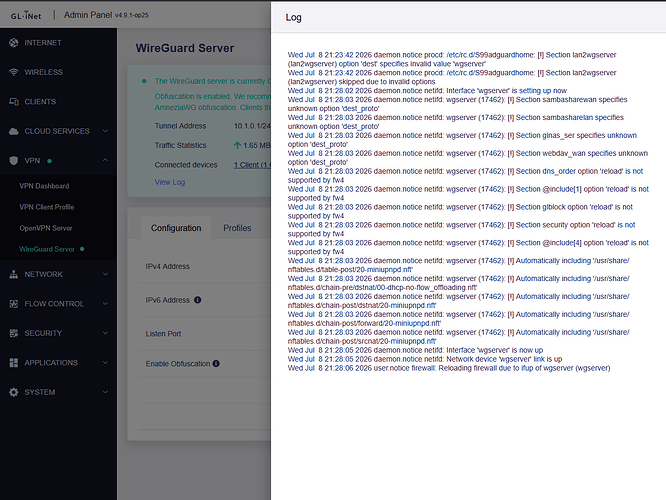The image size is (666, 500).
Task: Switch to the Profiles tab
Action: [x=237, y=228]
